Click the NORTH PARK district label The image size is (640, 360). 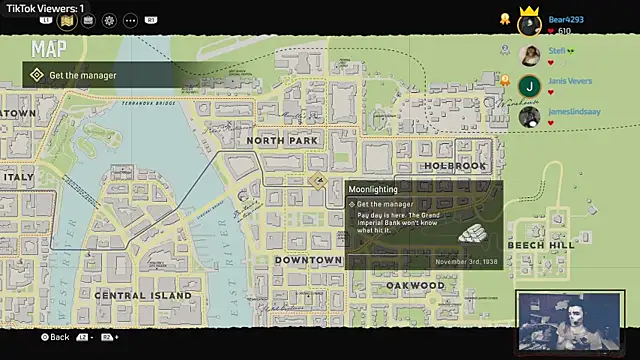pos(282,141)
